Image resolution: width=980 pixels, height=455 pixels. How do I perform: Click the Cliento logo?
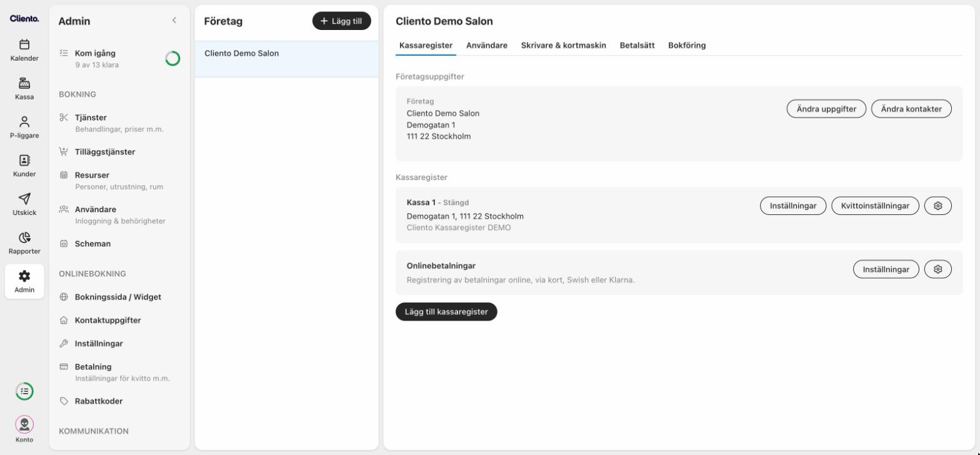[24, 18]
